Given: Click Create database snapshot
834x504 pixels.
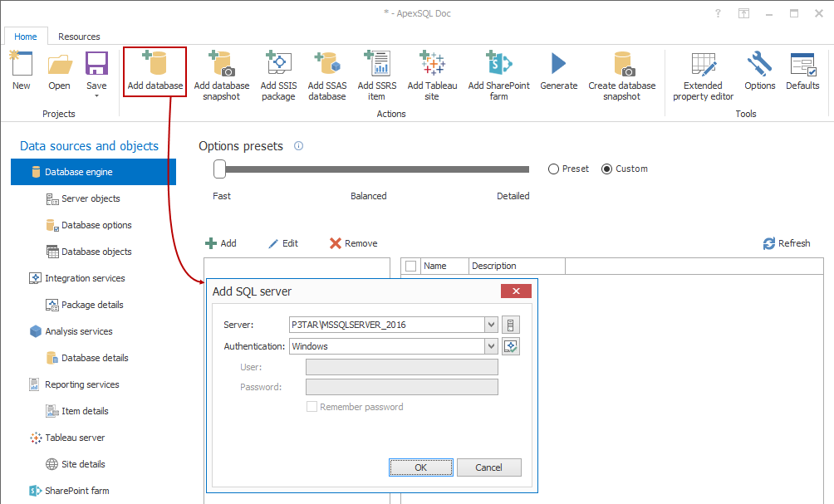Looking at the screenshot, I should tap(622, 76).
